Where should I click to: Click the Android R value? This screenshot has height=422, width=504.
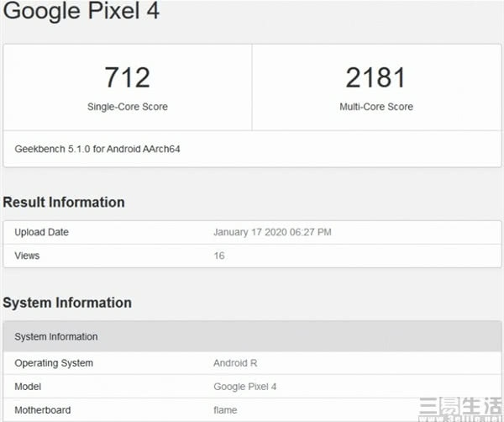point(237,363)
